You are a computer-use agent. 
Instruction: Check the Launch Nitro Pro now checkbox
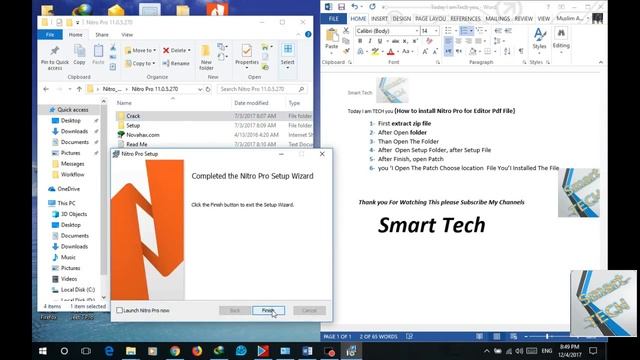coord(119,311)
